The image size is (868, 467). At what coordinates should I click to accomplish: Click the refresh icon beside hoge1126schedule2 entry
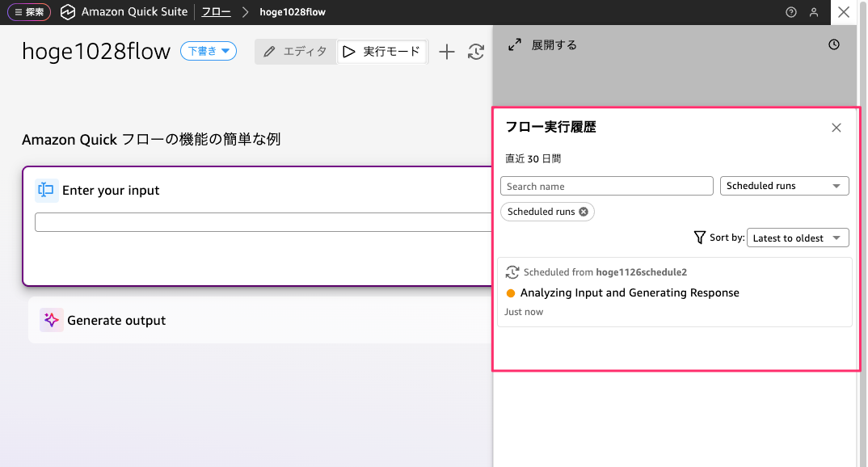[512, 272]
